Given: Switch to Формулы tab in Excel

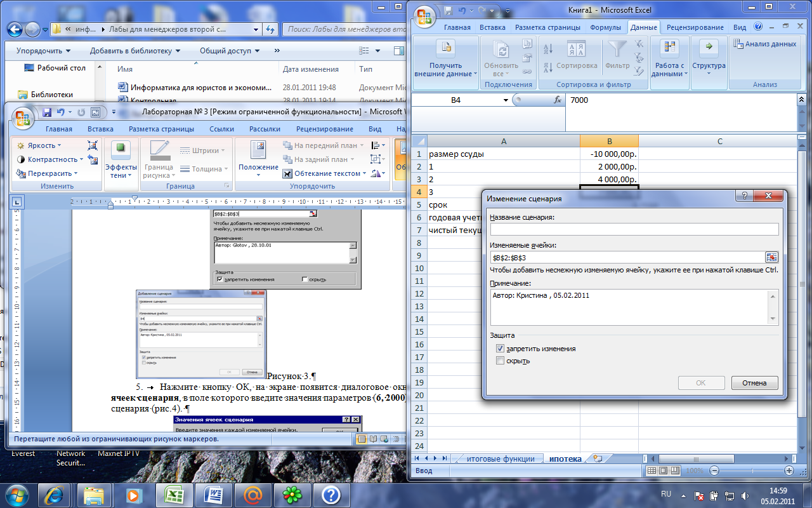Looking at the screenshot, I should (x=605, y=27).
